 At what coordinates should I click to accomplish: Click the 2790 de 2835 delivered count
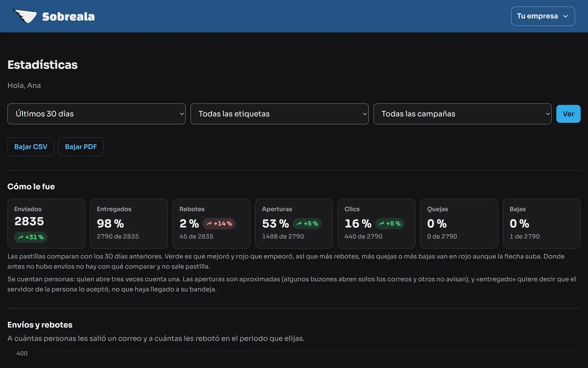click(118, 236)
